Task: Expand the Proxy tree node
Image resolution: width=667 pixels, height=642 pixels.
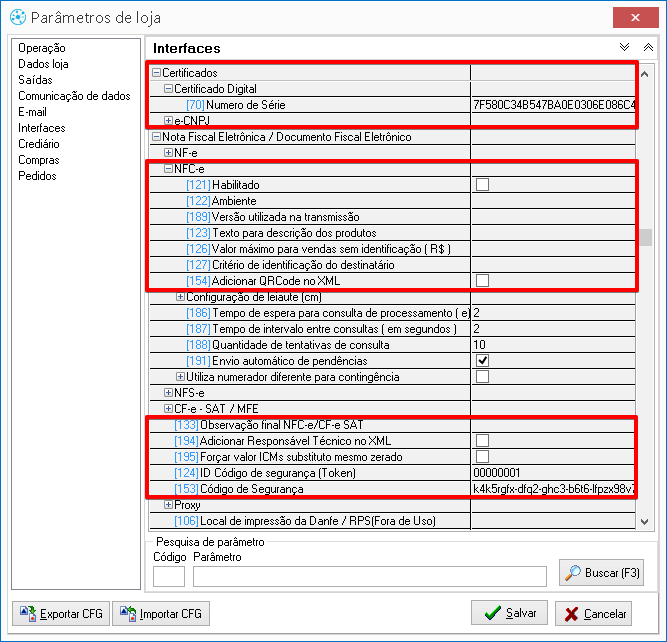Action: click(x=168, y=505)
